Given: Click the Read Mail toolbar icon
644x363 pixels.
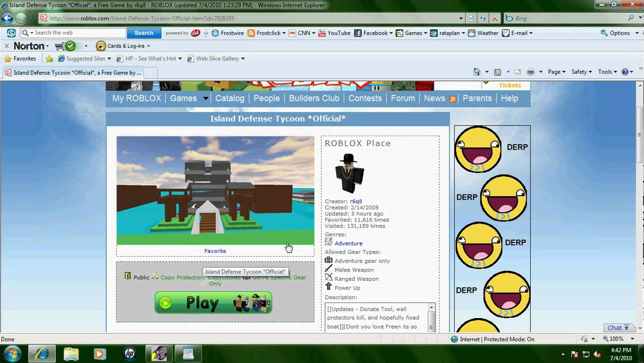Looking at the screenshot, I should (517, 72).
